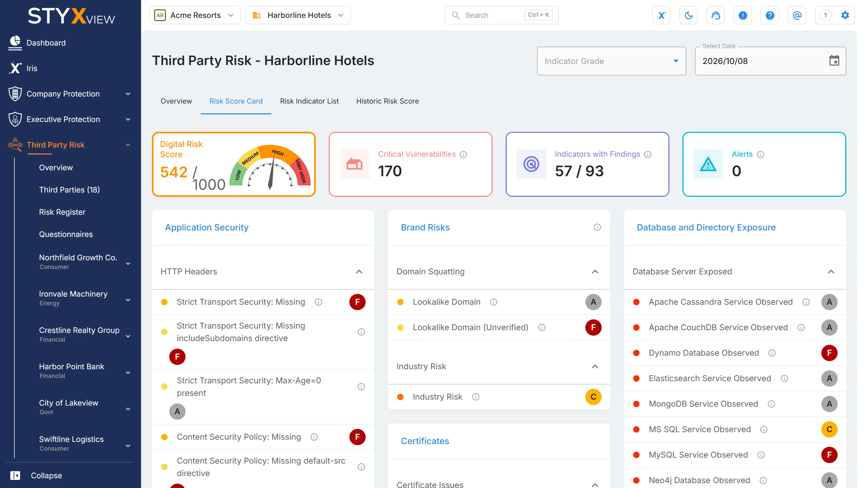Viewport: 868px width, 488px height.
Task: Expand Company Protection menu
Action: (x=128, y=94)
